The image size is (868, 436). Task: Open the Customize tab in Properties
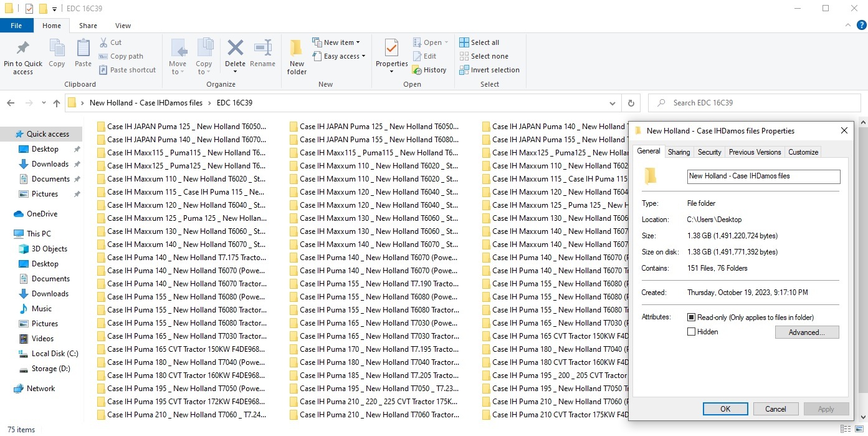pos(803,152)
